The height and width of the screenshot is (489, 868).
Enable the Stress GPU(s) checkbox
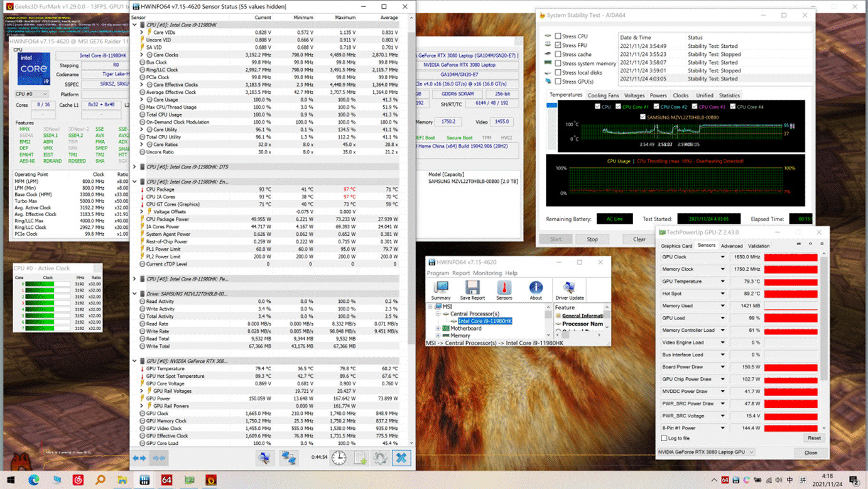[x=558, y=81]
